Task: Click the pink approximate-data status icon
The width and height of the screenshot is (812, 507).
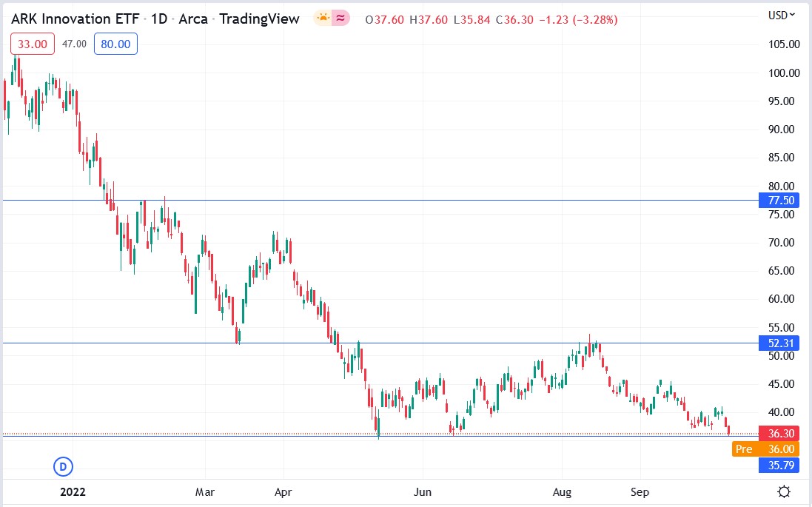Action: point(341,19)
